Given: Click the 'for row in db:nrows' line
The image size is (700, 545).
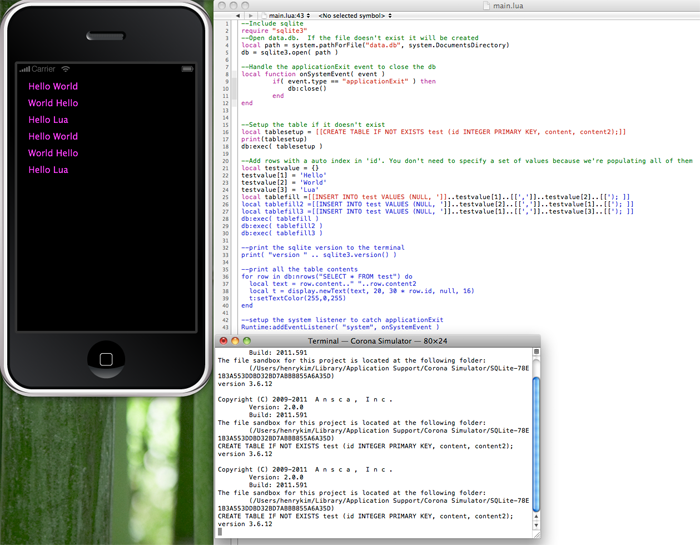Looking at the screenshot, I should click(x=327, y=277).
